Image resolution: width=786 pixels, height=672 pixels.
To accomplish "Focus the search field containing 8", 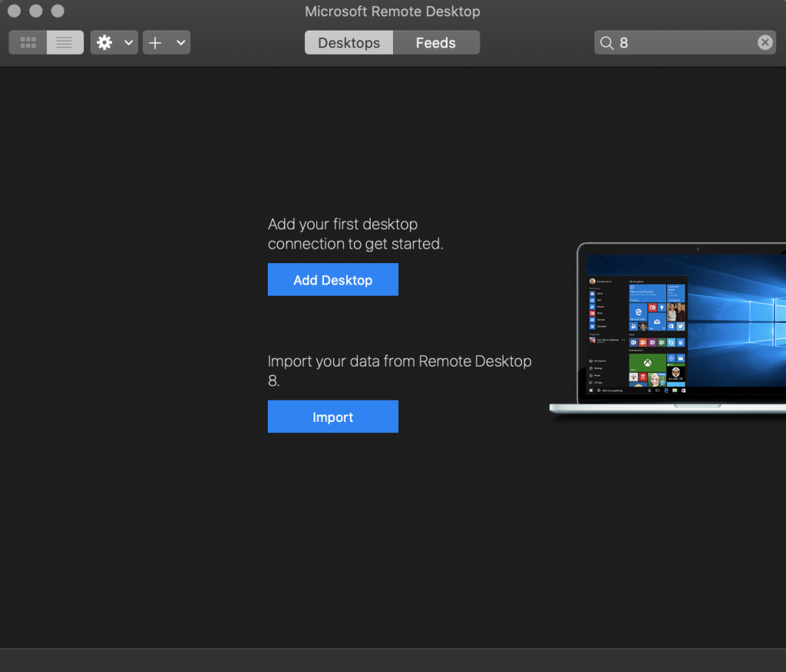I will click(685, 43).
